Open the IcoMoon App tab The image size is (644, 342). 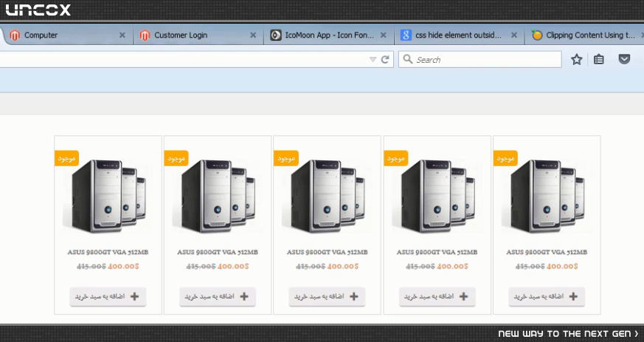(328, 35)
